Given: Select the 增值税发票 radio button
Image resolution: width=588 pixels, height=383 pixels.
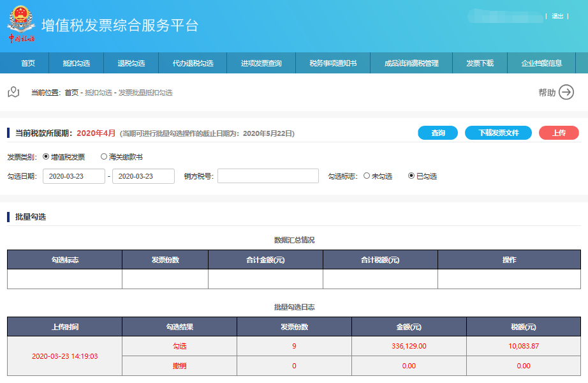Looking at the screenshot, I should coord(46,156).
